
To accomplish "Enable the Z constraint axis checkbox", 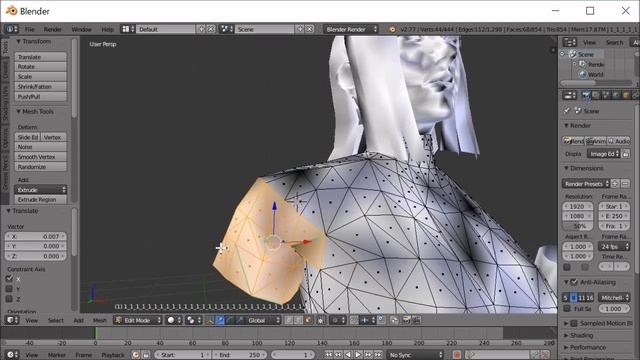I will pyautogui.click(x=9, y=299).
